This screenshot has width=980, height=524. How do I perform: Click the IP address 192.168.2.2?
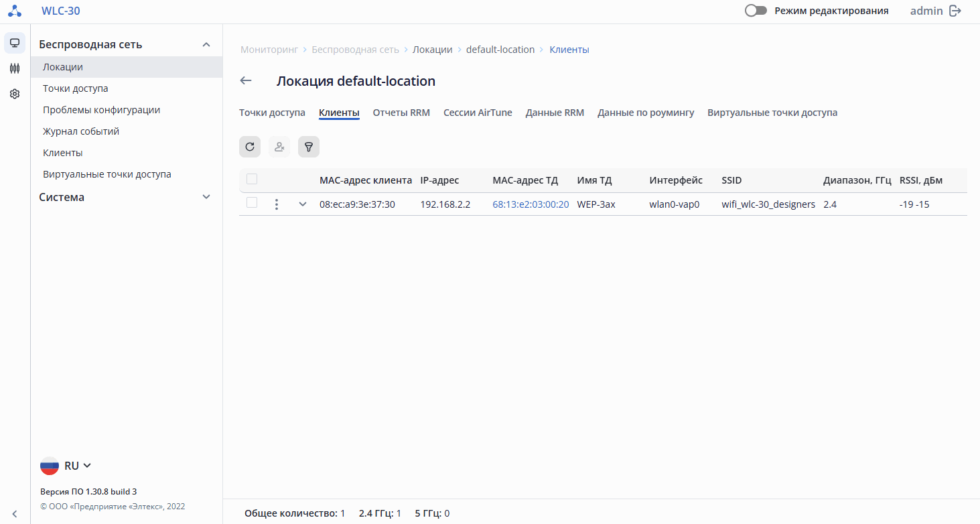pyautogui.click(x=445, y=204)
